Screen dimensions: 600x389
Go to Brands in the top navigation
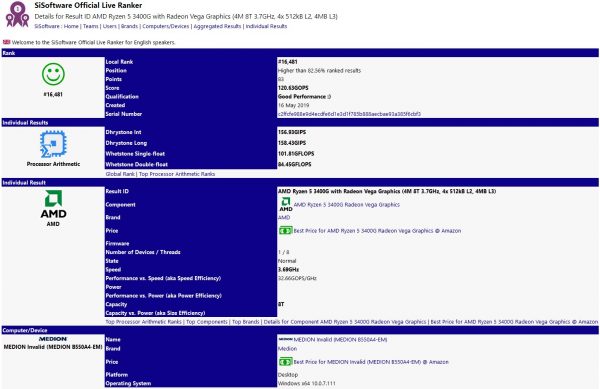click(129, 26)
